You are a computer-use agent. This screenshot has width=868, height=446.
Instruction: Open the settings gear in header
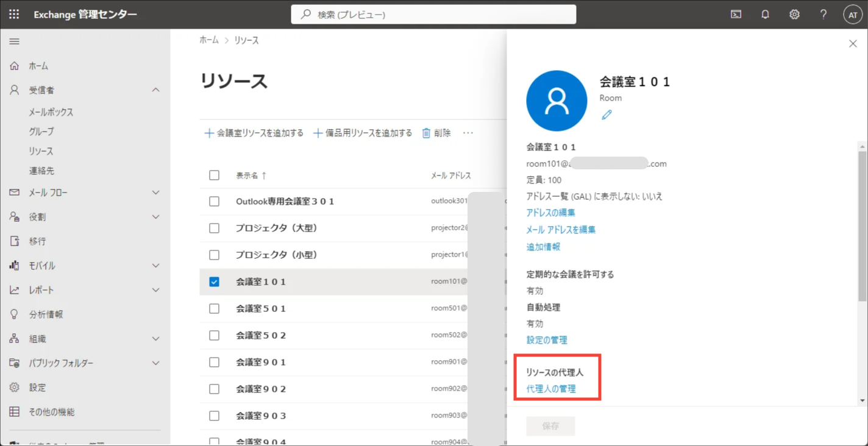click(794, 15)
